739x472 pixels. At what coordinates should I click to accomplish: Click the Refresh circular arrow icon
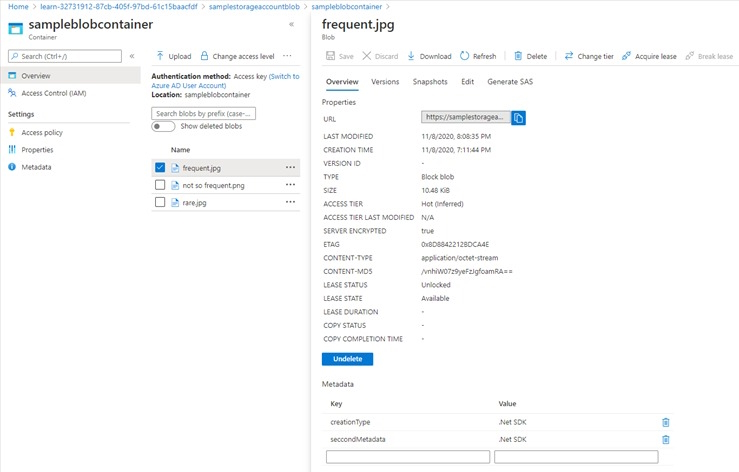pyautogui.click(x=465, y=56)
